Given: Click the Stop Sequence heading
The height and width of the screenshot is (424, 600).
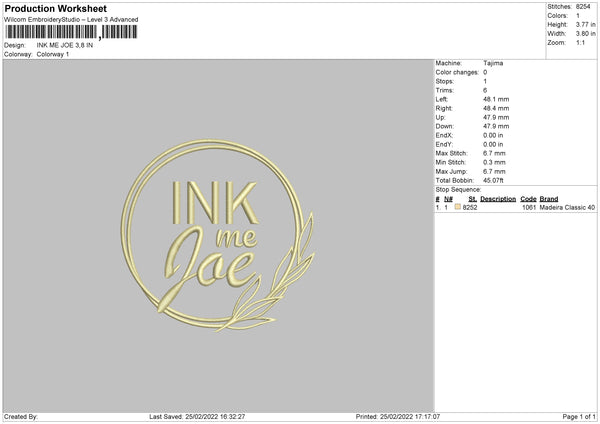Looking at the screenshot, I should tap(458, 190).
